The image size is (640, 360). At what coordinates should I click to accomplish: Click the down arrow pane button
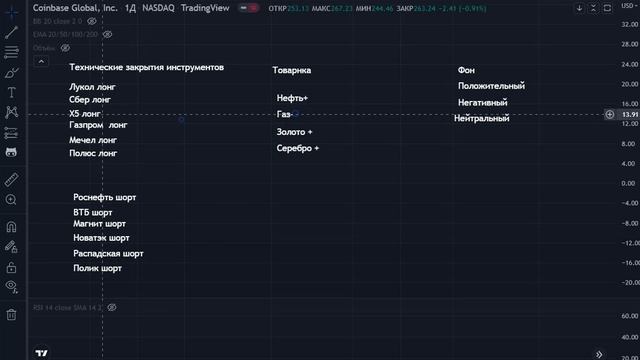(x=579, y=8)
